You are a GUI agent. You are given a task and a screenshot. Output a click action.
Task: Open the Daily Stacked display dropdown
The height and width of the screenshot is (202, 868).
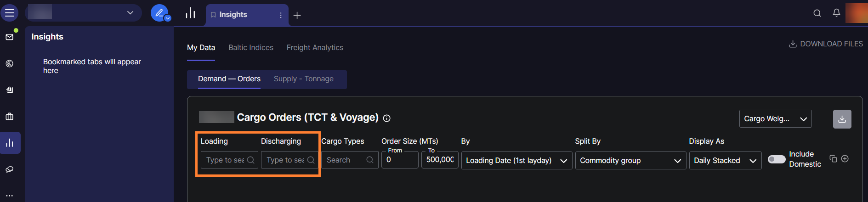tap(725, 160)
